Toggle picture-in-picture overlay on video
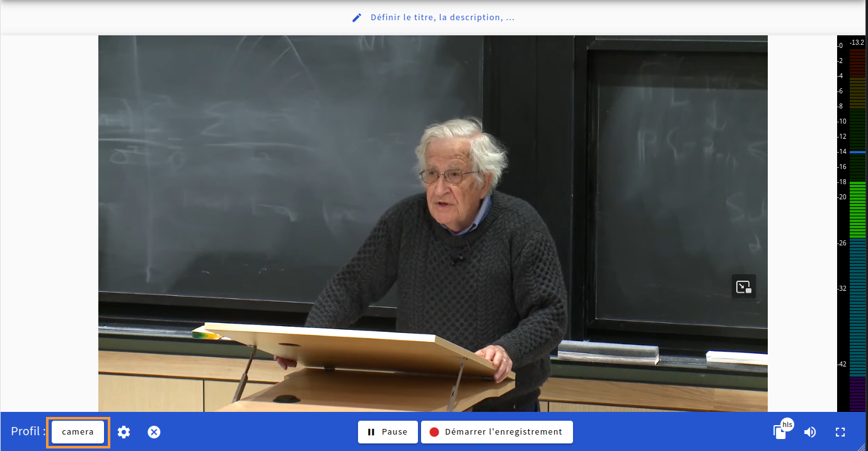The width and height of the screenshot is (868, 451). 744,287
